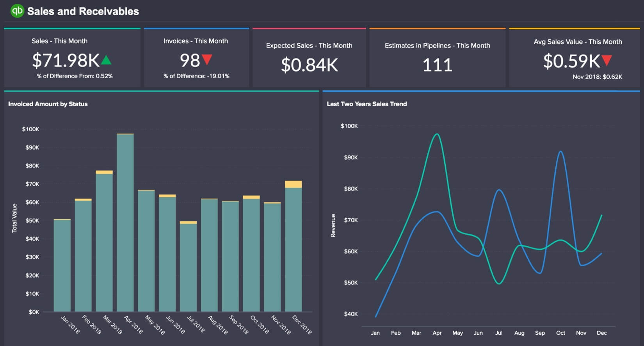Image resolution: width=644 pixels, height=346 pixels.
Task: Click the Estimates in Pipelines value 111
Action: coord(437,65)
